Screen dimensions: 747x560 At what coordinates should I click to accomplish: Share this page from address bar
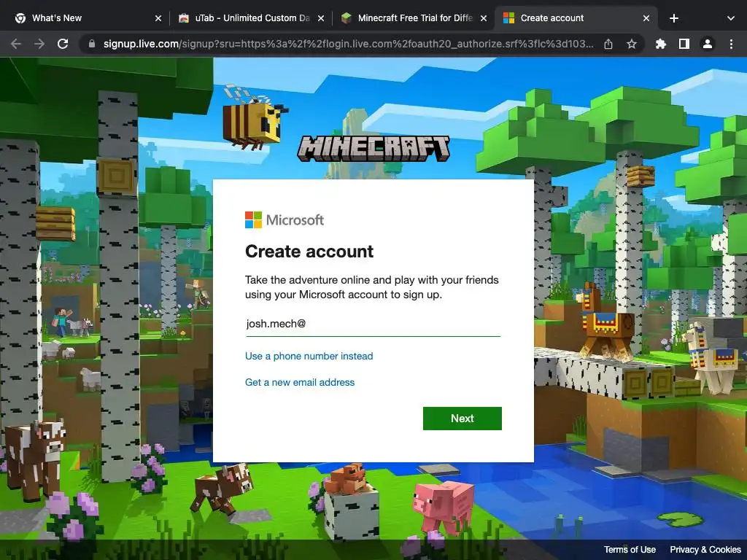[608, 44]
